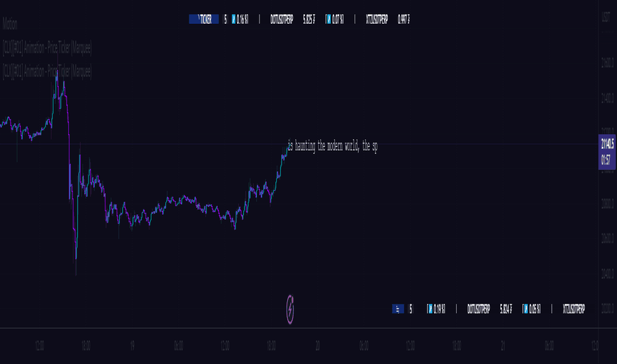Click the 0.997 price in the top marquee

[404, 19]
